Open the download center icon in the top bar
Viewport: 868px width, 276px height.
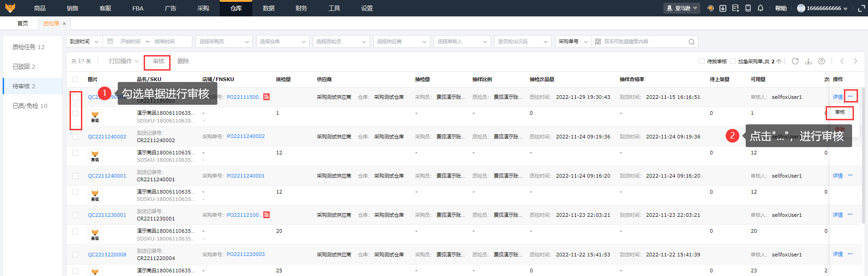pyautogui.click(x=723, y=8)
